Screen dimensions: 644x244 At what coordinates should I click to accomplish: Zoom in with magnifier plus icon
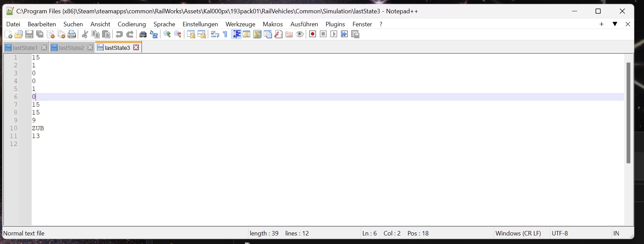(x=167, y=34)
